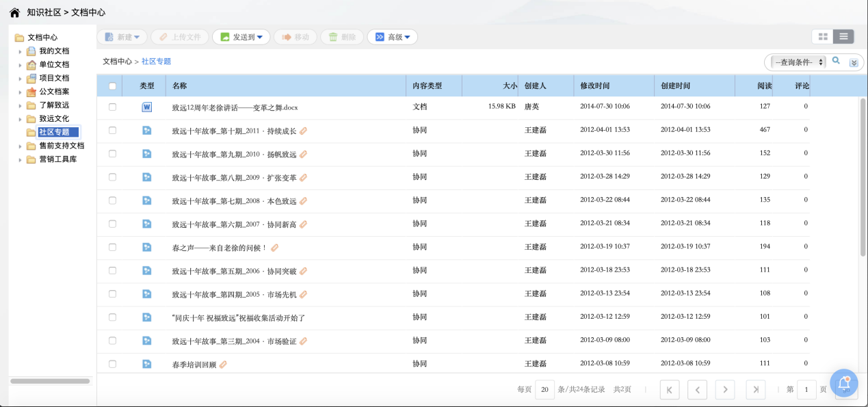Click the search magnifier icon
The image size is (868, 407).
pyautogui.click(x=836, y=61)
